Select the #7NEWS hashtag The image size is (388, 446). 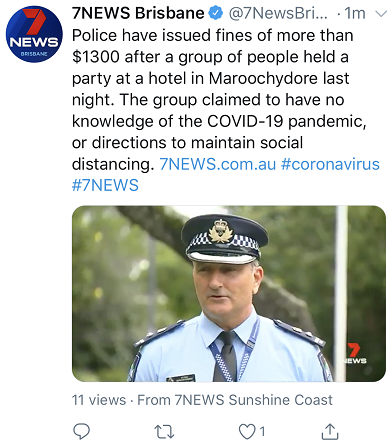pyautogui.click(x=105, y=185)
